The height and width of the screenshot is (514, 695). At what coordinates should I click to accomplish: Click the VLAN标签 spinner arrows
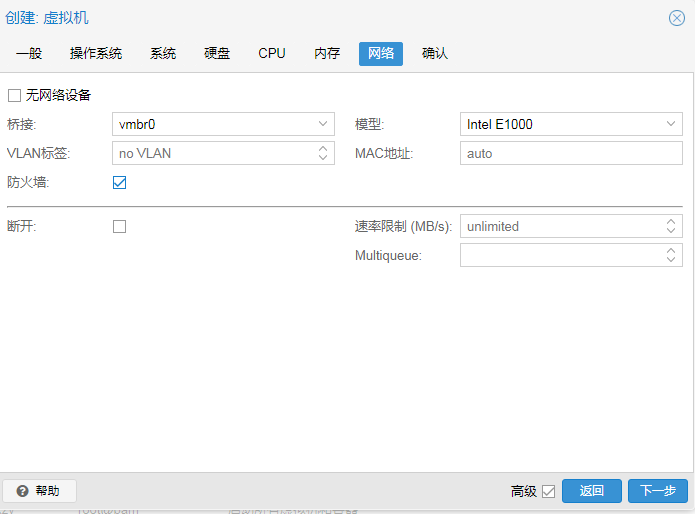(323, 153)
